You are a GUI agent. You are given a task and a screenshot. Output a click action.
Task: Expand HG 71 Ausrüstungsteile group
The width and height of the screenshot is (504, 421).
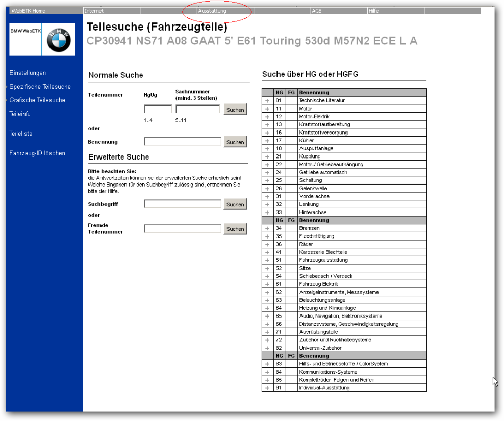[267, 332]
